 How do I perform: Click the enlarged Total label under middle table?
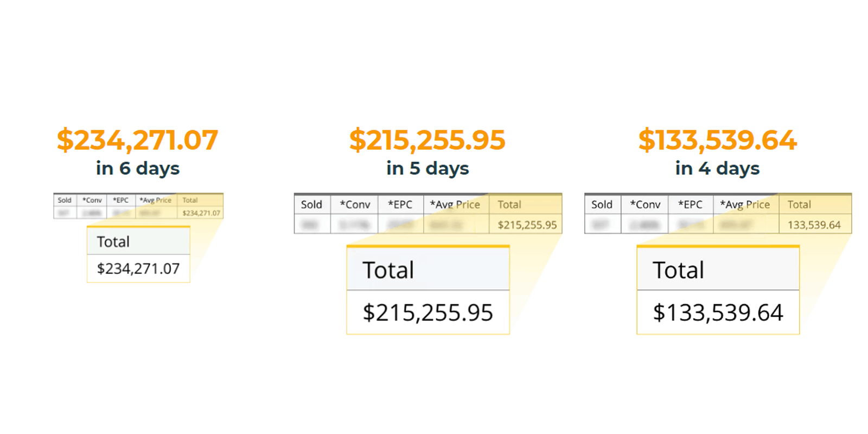pos(388,270)
